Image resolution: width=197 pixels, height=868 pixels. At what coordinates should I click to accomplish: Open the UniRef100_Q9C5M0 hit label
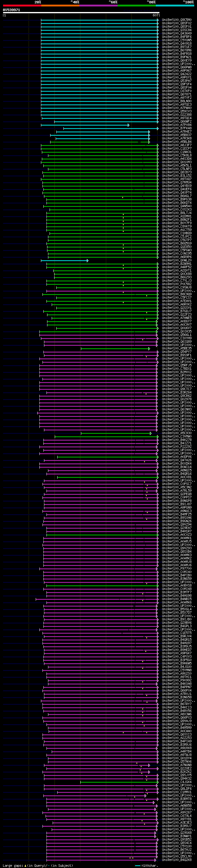point(177,20)
